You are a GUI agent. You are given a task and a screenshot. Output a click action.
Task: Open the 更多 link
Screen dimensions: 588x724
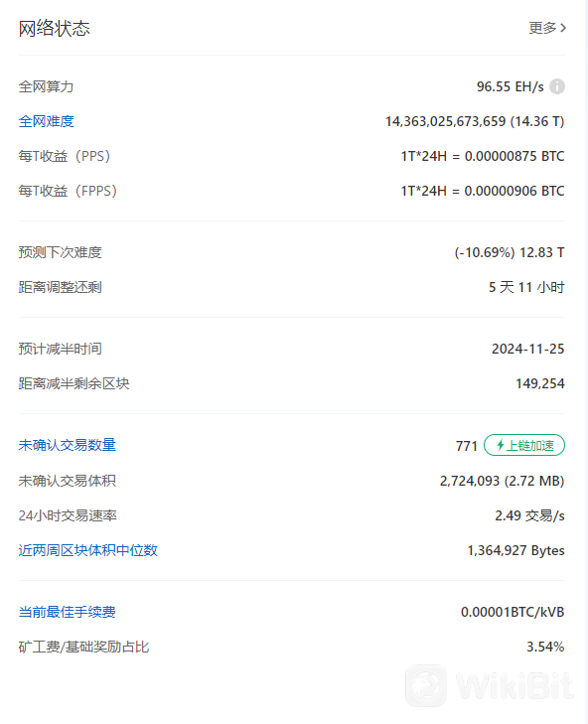pyautogui.click(x=547, y=28)
